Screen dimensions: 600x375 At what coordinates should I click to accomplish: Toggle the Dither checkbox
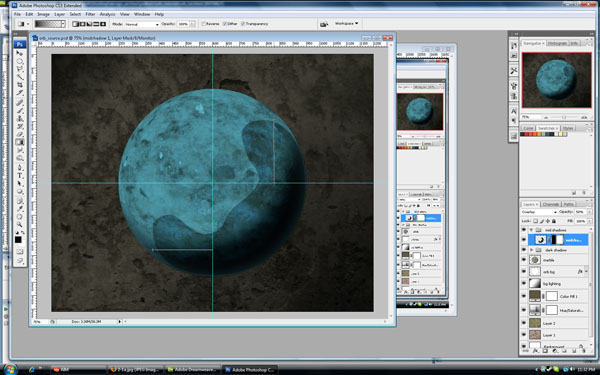point(225,24)
